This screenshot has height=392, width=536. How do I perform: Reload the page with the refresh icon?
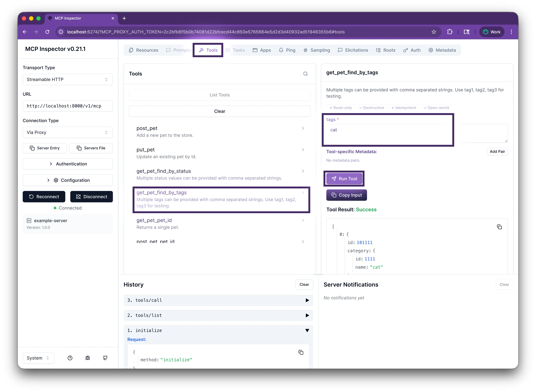pyautogui.click(x=47, y=32)
